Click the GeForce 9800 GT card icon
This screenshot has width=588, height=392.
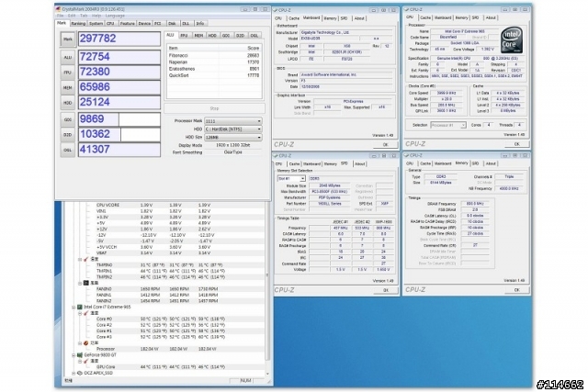click(x=80, y=355)
